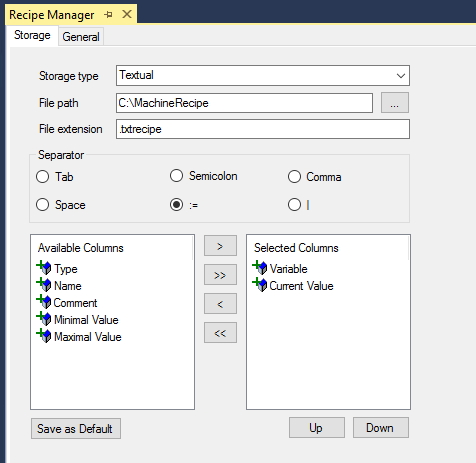Select Name in Available Columns

click(x=68, y=286)
